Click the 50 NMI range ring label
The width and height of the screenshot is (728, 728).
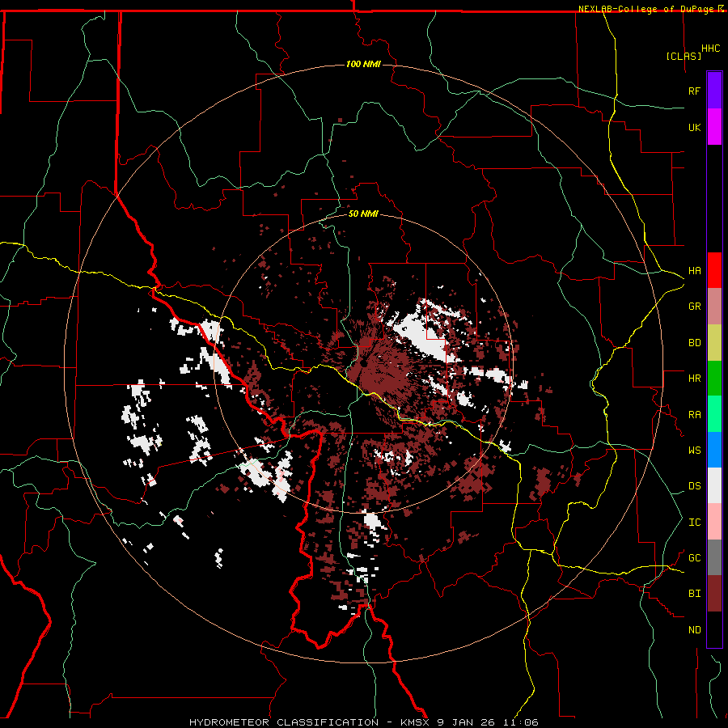[x=363, y=214]
